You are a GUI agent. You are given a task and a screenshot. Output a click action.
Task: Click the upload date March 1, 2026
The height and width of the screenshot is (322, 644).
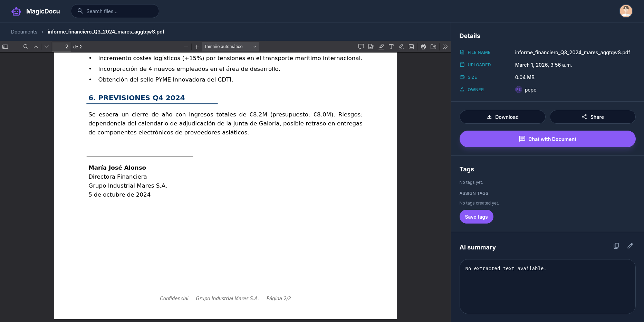[544, 65]
